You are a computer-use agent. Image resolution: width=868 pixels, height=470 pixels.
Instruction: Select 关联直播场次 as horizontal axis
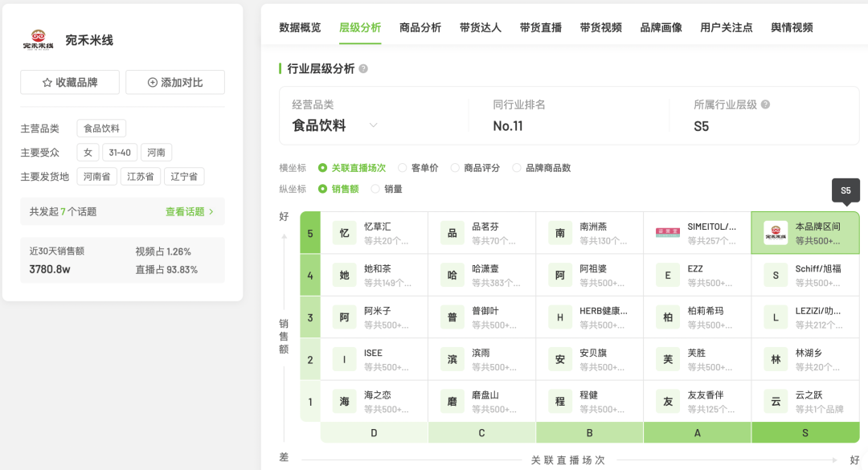click(352, 168)
